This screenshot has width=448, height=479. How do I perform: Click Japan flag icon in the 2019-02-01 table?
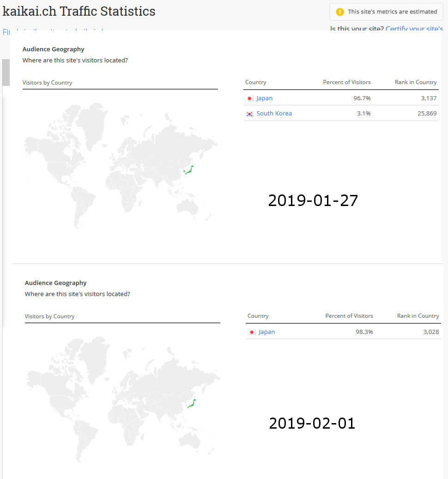252,332
